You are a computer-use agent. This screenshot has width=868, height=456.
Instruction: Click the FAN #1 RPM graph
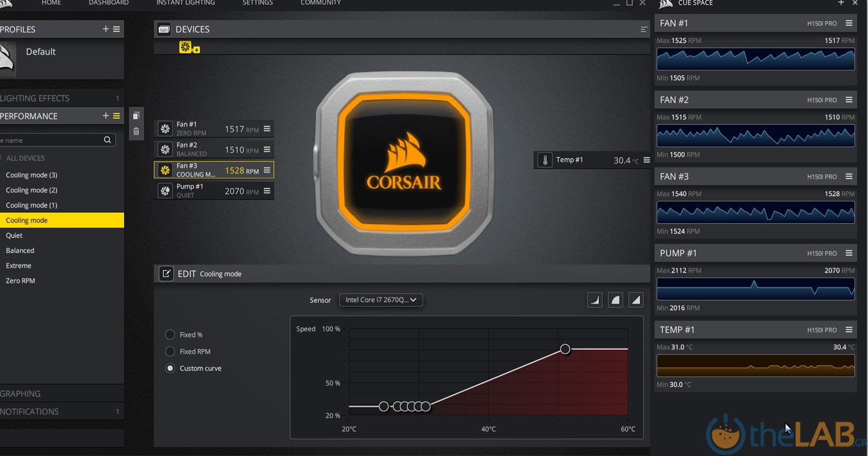pos(756,59)
